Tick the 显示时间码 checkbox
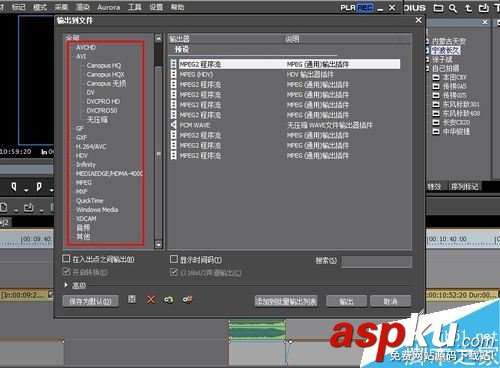500x368 pixels. tap(174, 259)
